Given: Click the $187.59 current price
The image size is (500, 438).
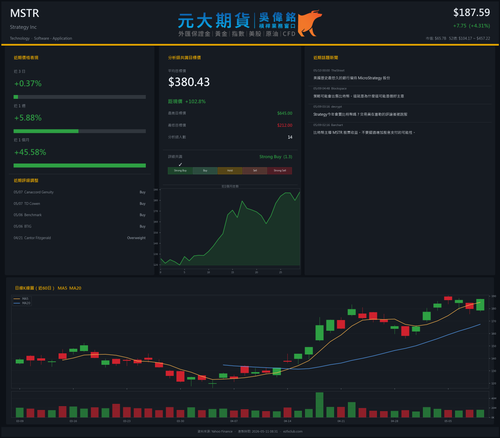Looking at the screenshot, I should click(471, 13).
